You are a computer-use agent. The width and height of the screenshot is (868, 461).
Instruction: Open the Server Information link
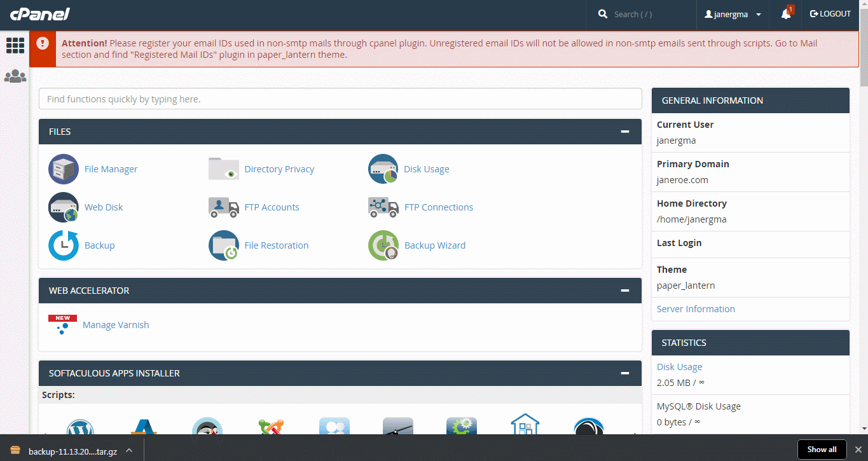696,309
